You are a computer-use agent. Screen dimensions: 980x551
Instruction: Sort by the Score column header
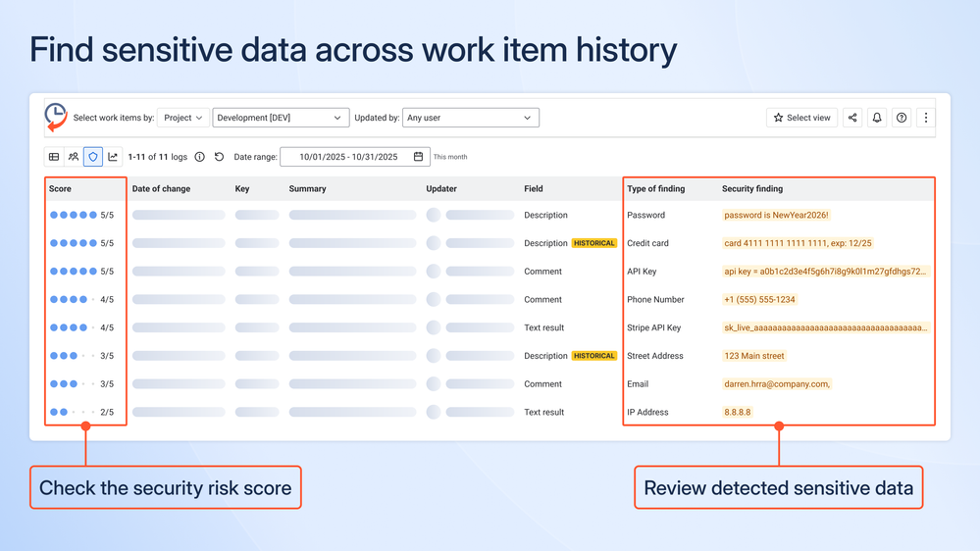[60, 188]
